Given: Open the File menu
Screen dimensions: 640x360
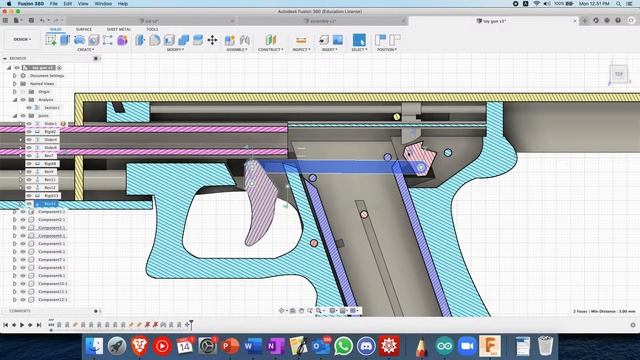Looking at the screenshot, I should 53,4.
